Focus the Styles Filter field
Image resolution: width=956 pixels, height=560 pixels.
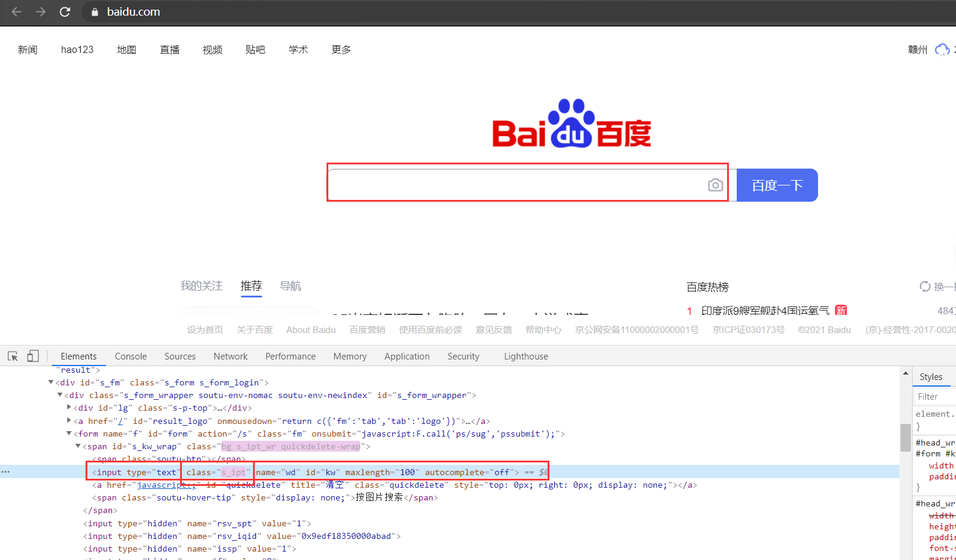[935, 396]
